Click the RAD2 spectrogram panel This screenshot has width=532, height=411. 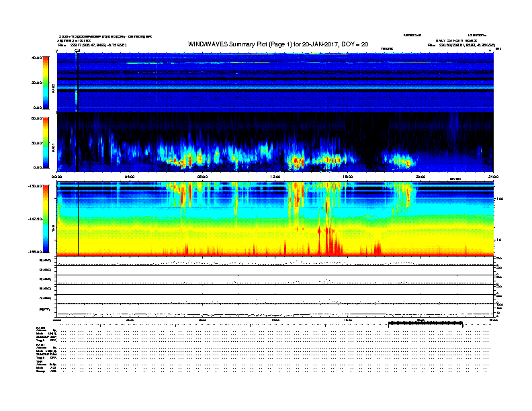tap(275, 83)
